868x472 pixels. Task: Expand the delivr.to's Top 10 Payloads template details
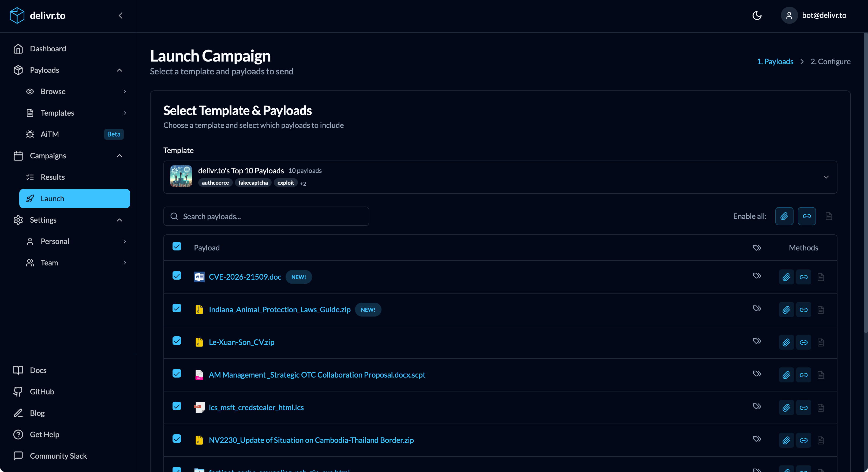coord(826,177)
